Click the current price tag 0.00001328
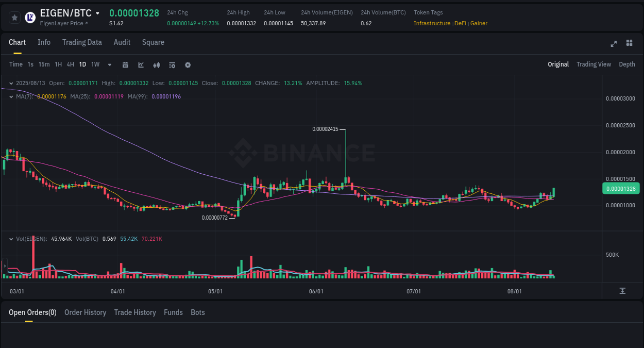644x348 pixels. tap(621, 188)
